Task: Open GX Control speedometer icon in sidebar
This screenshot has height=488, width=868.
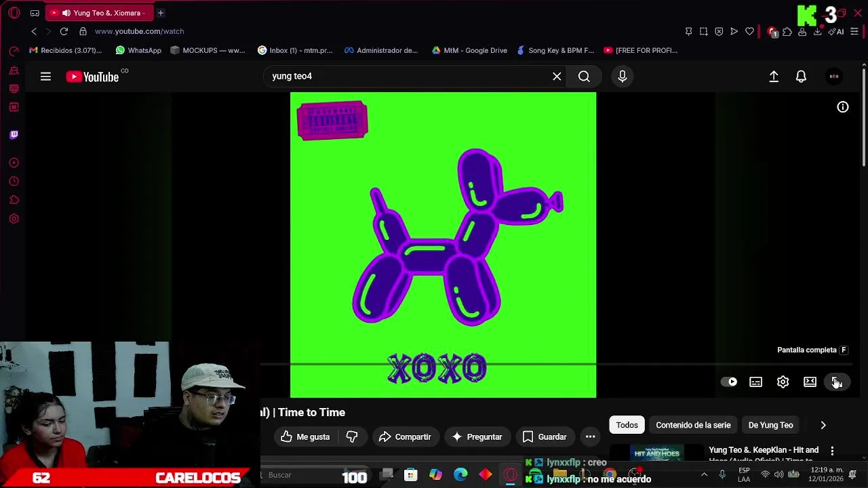Action: 14,52
